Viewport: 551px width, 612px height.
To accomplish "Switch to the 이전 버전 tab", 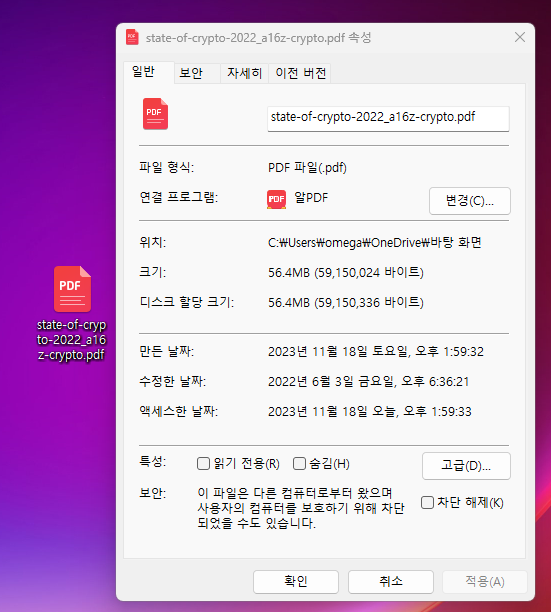I will click(300, 73).
